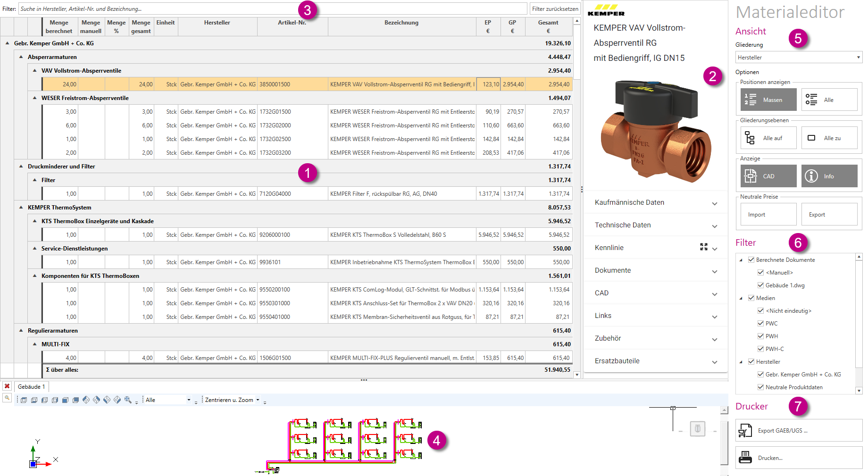Uncheck the Berechnete Dokumente filter

pos(751,260)
